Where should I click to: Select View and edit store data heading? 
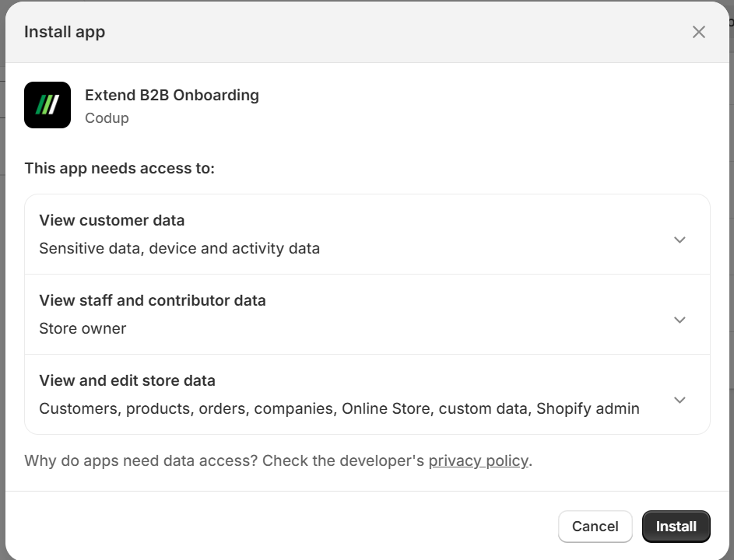(128, 380)
